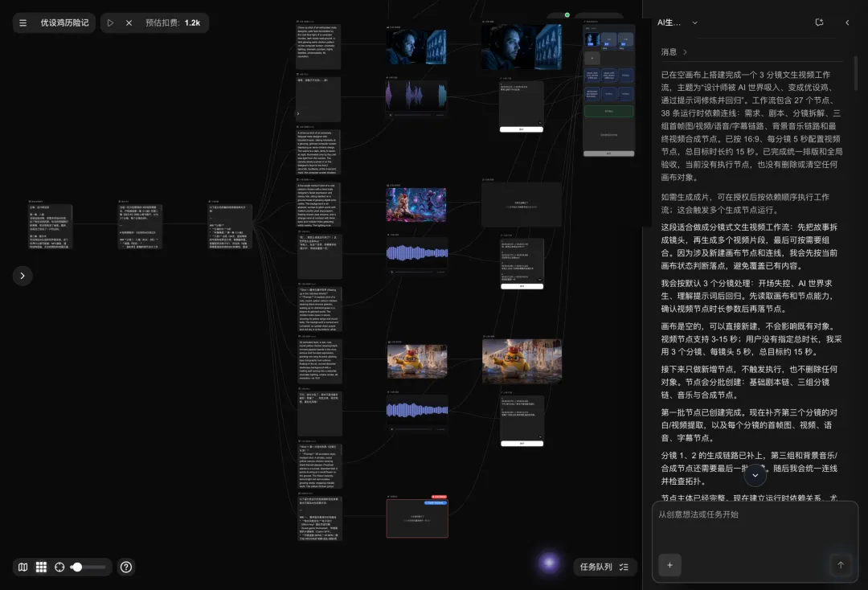The height and width of the screenshot is (590, 868).
Task: Click the center-view crosshair icon
Action: click(59, 567)
